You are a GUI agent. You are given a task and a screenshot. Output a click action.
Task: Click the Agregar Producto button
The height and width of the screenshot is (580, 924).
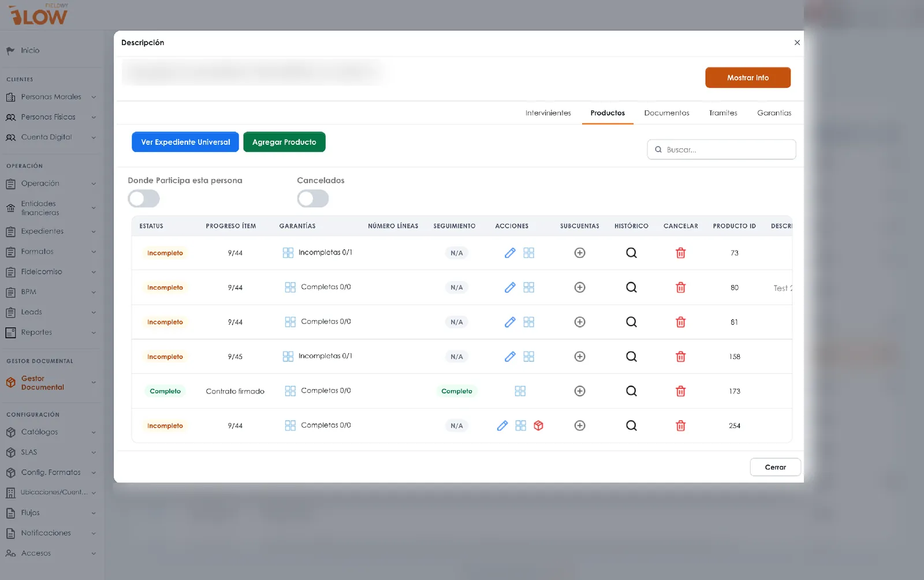pos(284,142)
